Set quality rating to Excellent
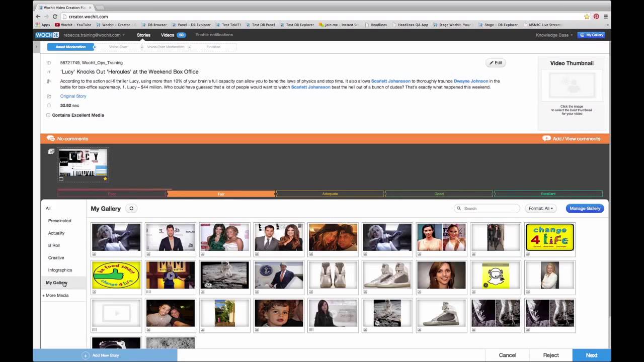 [x=548, y=194]
